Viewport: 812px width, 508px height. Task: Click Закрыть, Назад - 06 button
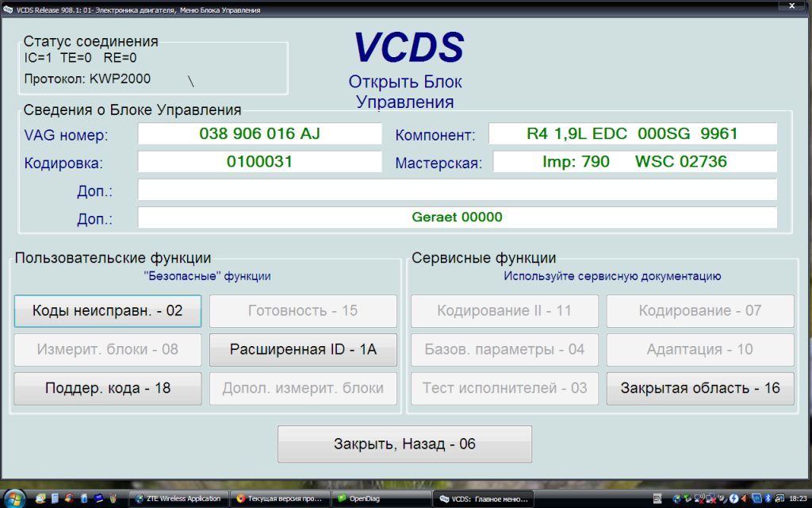[404, 444]
